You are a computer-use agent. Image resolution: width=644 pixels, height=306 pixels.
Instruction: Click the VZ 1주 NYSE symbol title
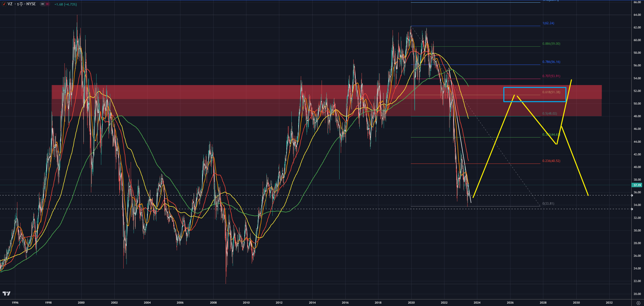(x=22, y=4)
